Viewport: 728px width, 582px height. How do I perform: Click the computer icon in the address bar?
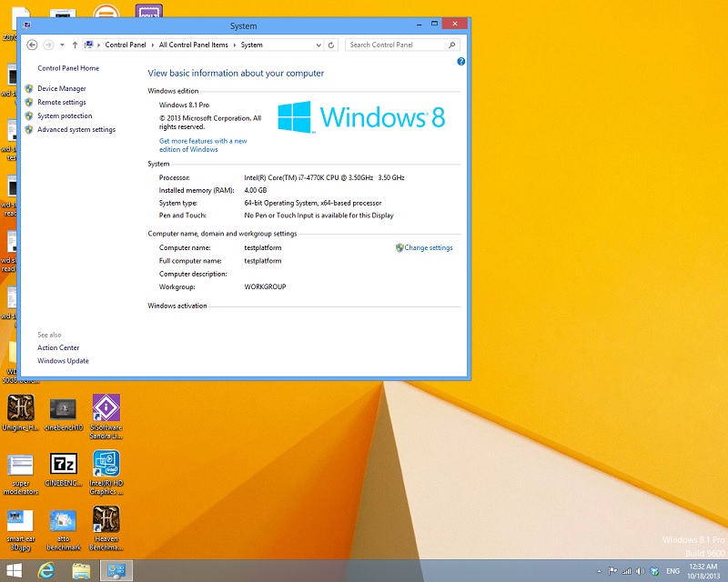coord(88,45)
